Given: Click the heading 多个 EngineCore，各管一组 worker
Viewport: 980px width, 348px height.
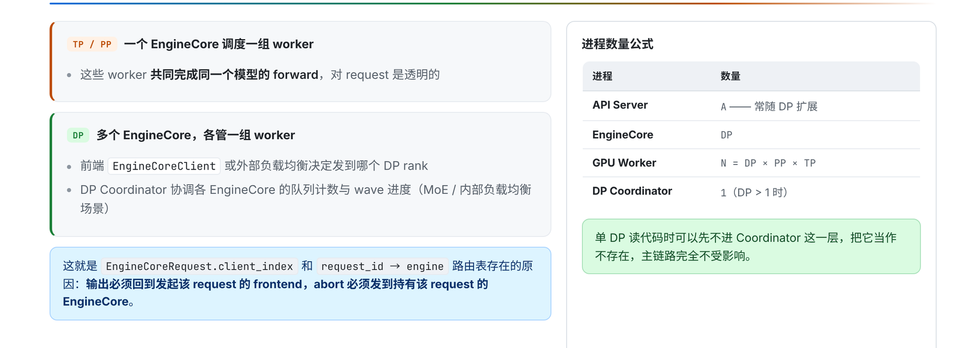Looking at the screenshot, I should 196,135.
